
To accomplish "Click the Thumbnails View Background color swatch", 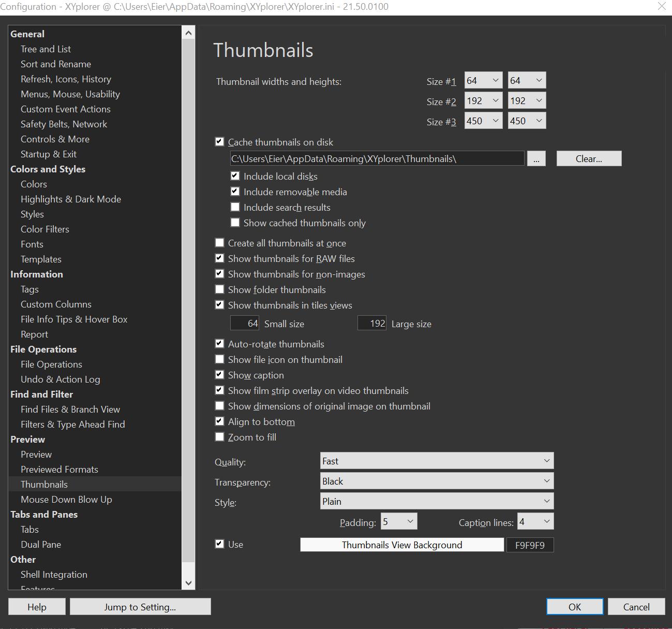I will 402,545.
